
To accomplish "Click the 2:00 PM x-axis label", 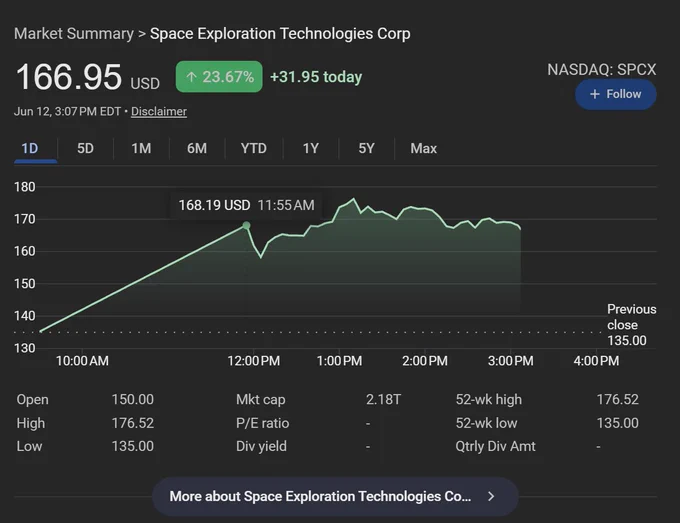I will pos(425,361).
